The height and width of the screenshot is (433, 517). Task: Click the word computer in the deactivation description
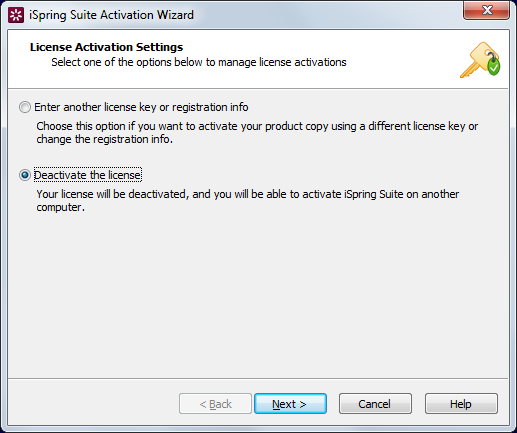point(59,207)
